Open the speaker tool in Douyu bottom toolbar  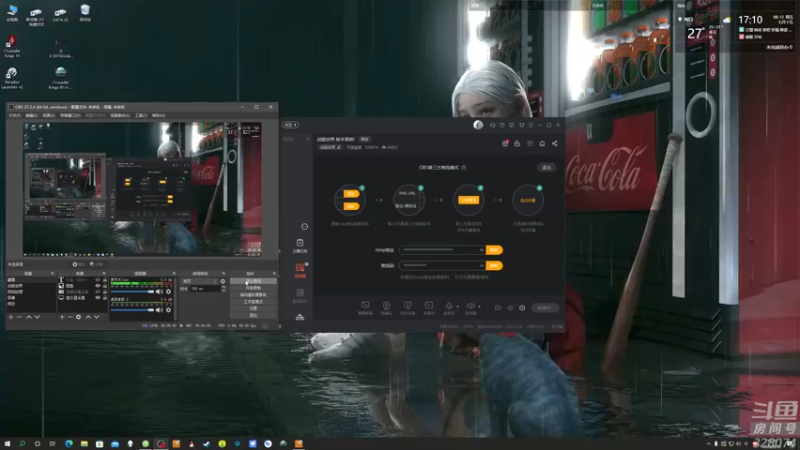pyautogui.click(x=470, y=306)
